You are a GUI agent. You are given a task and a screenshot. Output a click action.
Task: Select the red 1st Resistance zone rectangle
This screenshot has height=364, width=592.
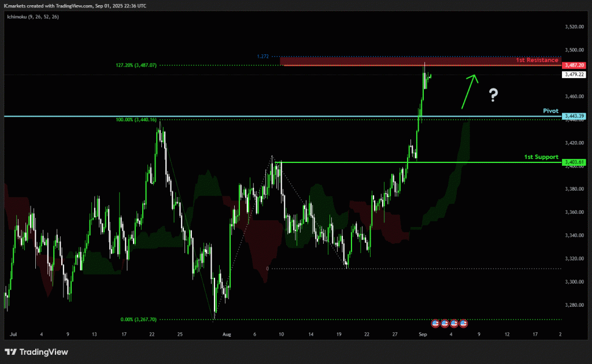pos(421,61)
